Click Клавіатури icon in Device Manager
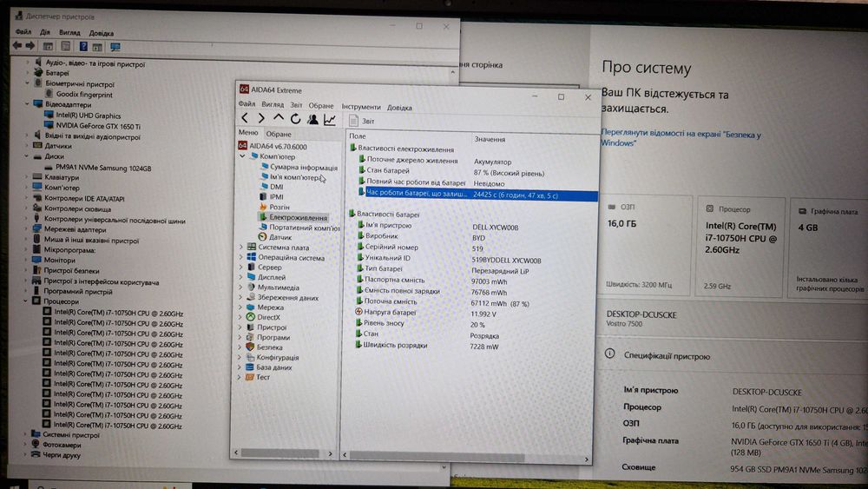Image resolution: width=868 pixels, height=489 pixels. pyautogui.click(x=37, y=177)
